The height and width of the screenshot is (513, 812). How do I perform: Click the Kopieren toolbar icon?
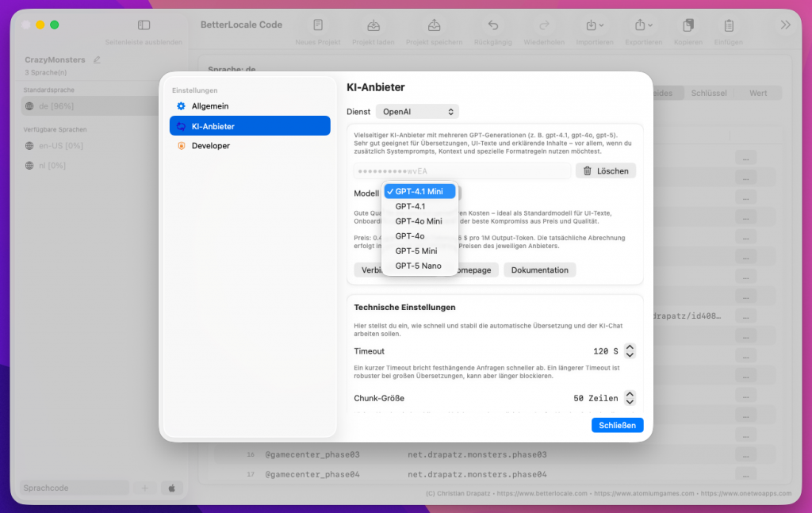[688, 25]
